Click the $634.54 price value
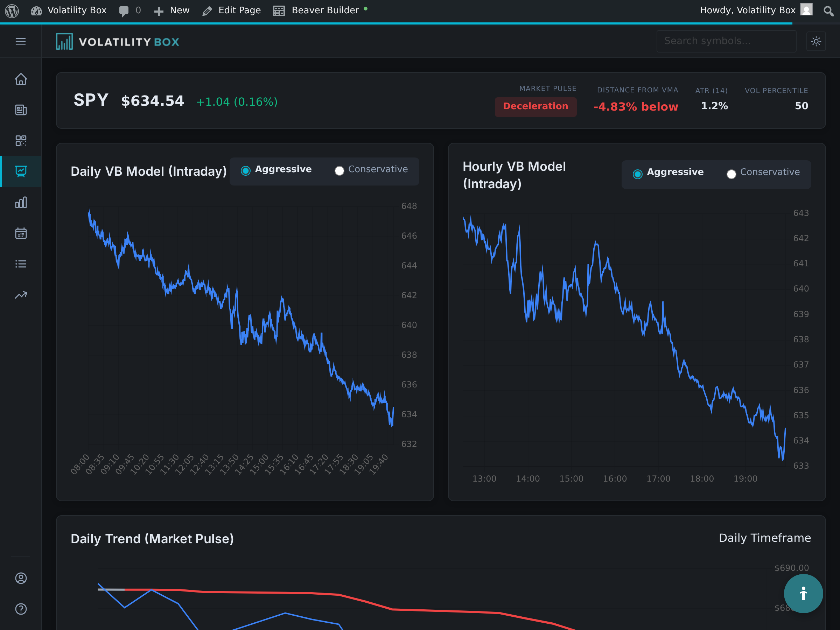The height and width of the screenshot is (630, 840). coord(152,101)
